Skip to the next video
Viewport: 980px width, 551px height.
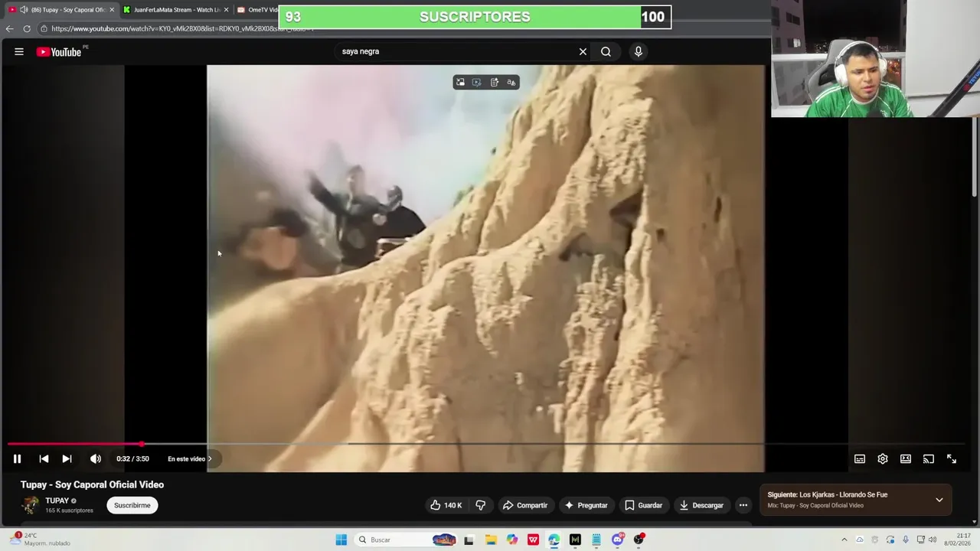67,458
